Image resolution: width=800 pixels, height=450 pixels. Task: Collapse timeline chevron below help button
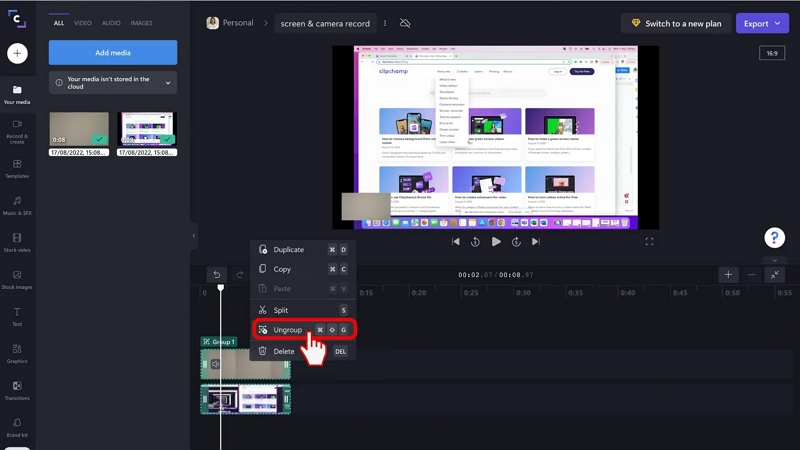tap(774, 260)
